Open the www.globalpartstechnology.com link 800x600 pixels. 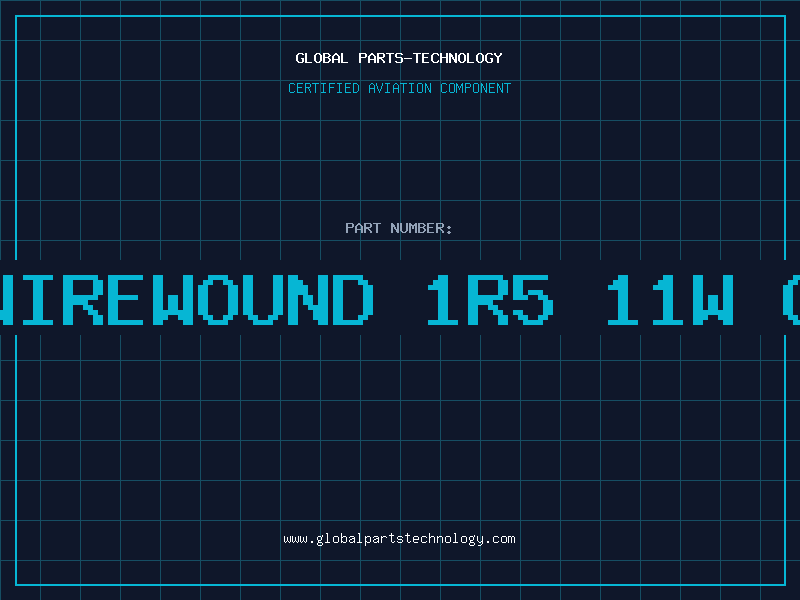coord(399,539)
